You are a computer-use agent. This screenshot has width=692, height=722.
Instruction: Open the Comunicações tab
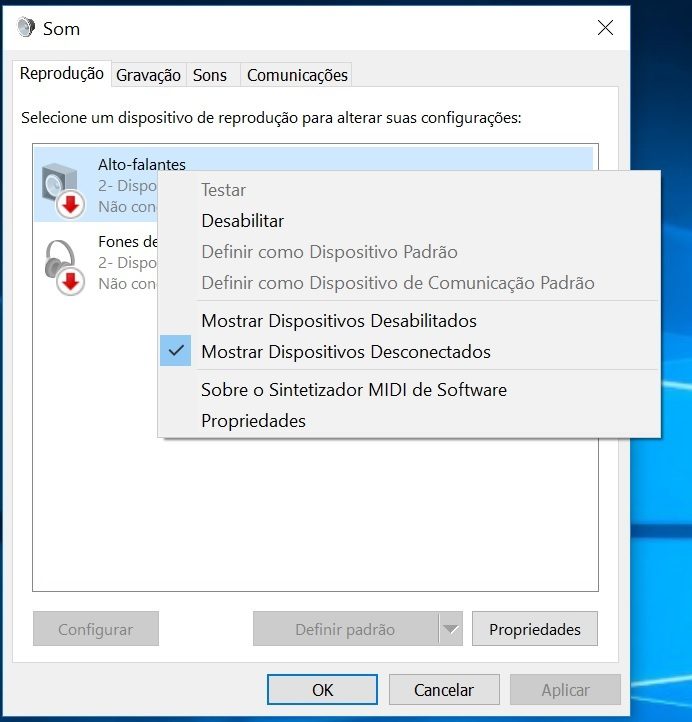coord(297,75)
